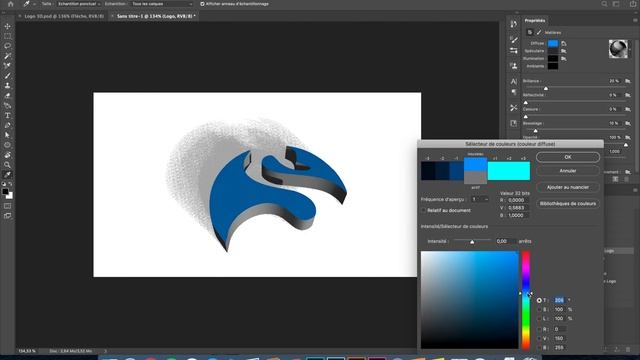The width and height of the screenshot is (640, 360).
Task: Click Ajouter au nuancier button
Action: [568, 187]
